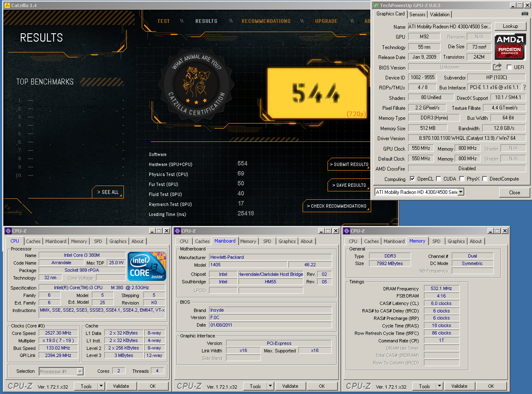Open Graphics tab in the CPU-Z Memory window
The image size is (532, 394).
[456, 241]
